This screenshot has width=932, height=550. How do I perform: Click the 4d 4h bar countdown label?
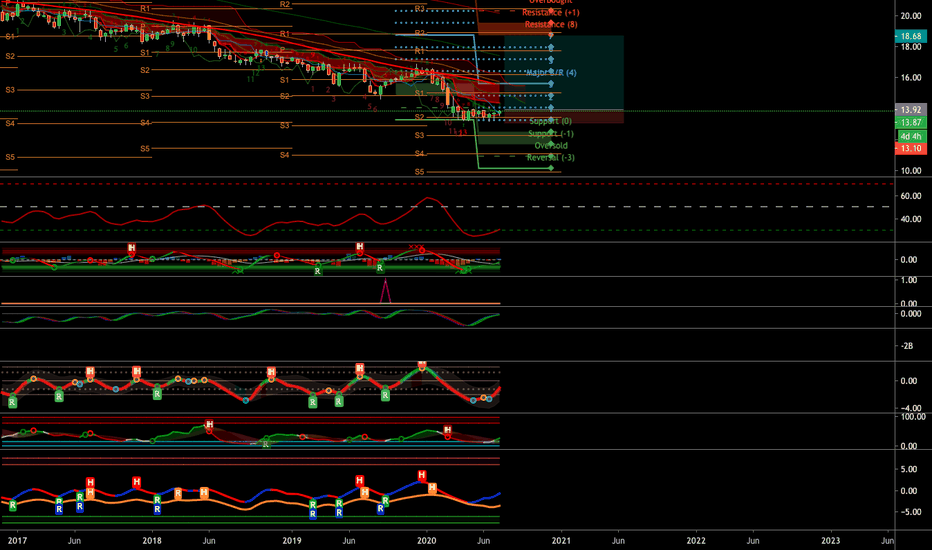point(911,137)
